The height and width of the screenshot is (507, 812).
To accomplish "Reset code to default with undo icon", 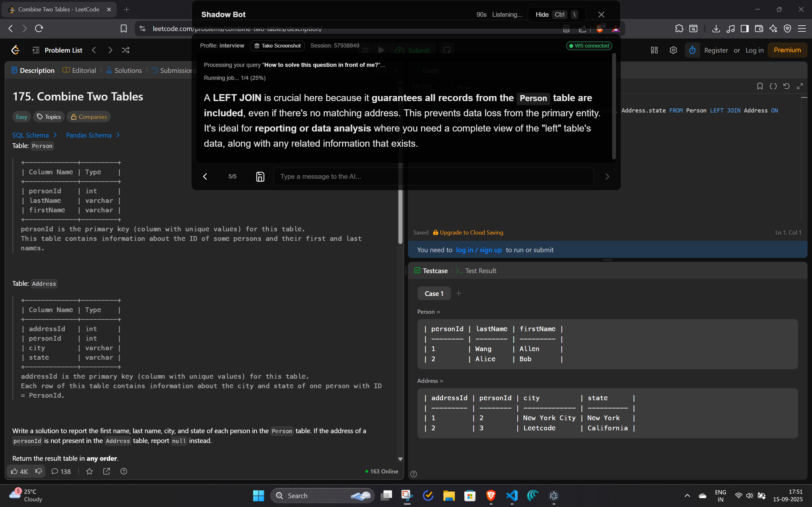I will point(786,86).
